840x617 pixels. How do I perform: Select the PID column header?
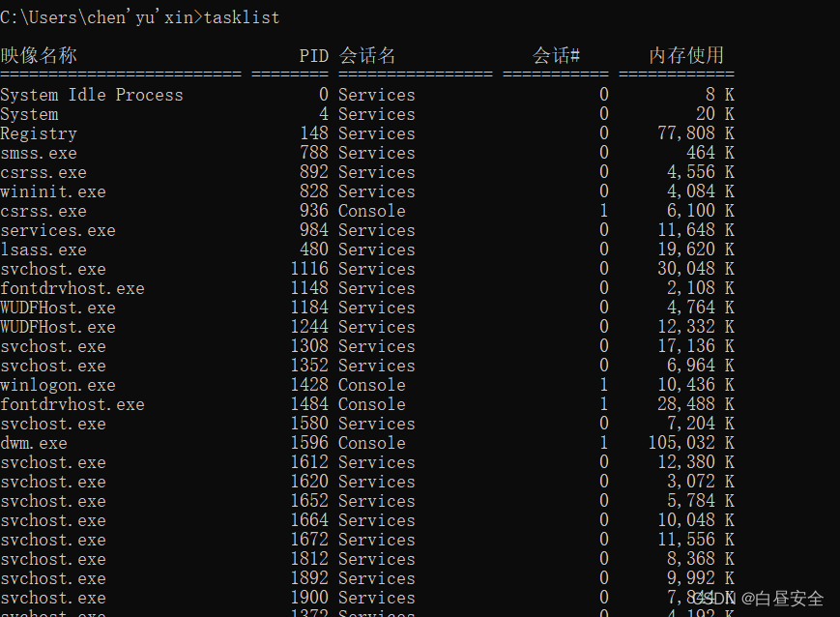[313, 56]
